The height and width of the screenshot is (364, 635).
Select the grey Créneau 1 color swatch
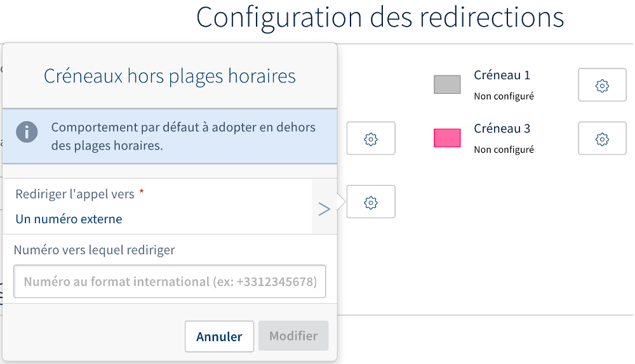point(447,84)
